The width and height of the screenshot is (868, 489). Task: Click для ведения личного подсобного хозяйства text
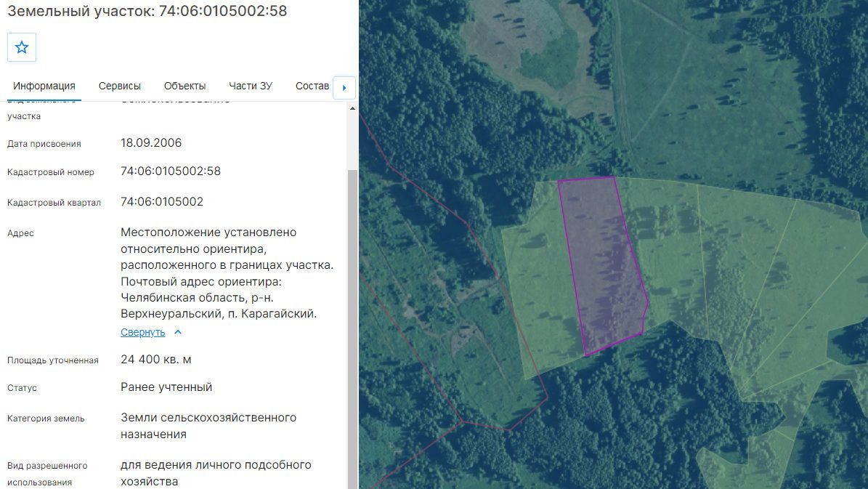[x=216, y=473]
